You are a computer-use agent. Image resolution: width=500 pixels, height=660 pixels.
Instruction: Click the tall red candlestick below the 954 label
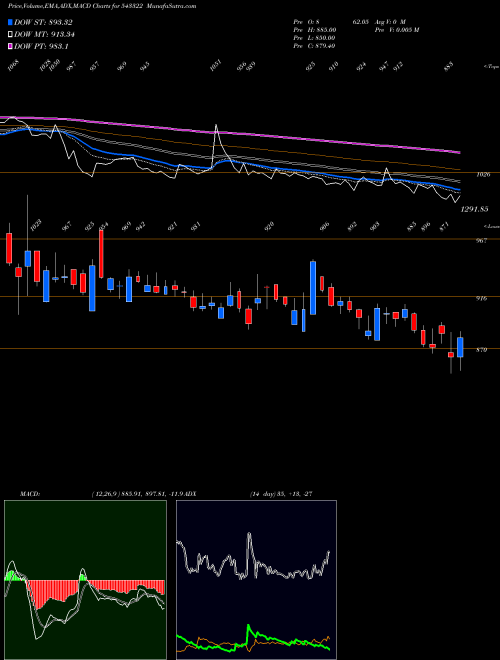pos(101,254)
